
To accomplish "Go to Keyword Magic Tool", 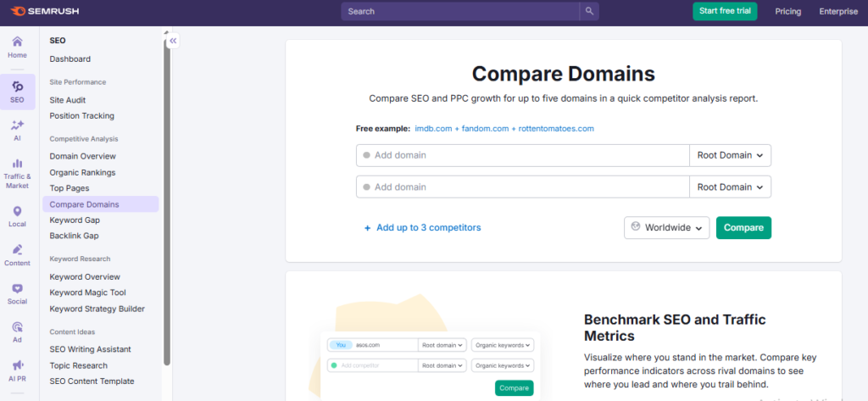I will (x=88, y=292).
